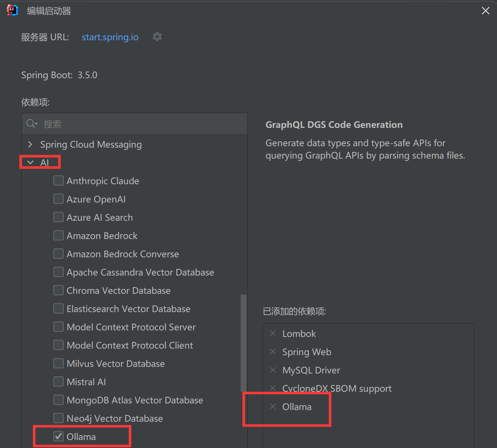Check MongoDB Atlas Vector Database
The width and height of the screenshot is (497, 448).
[59, 400]
